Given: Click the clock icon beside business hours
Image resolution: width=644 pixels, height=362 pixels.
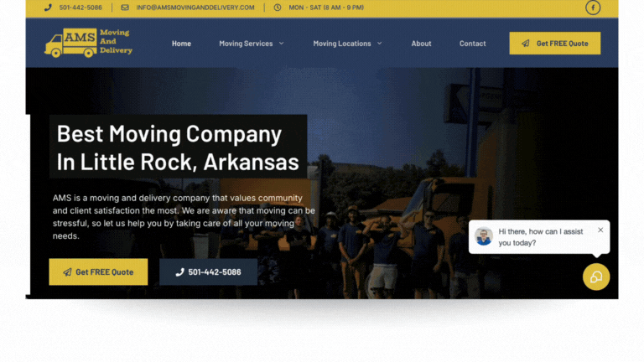Looking at the screenshot, I should click(x=278, y=8).
